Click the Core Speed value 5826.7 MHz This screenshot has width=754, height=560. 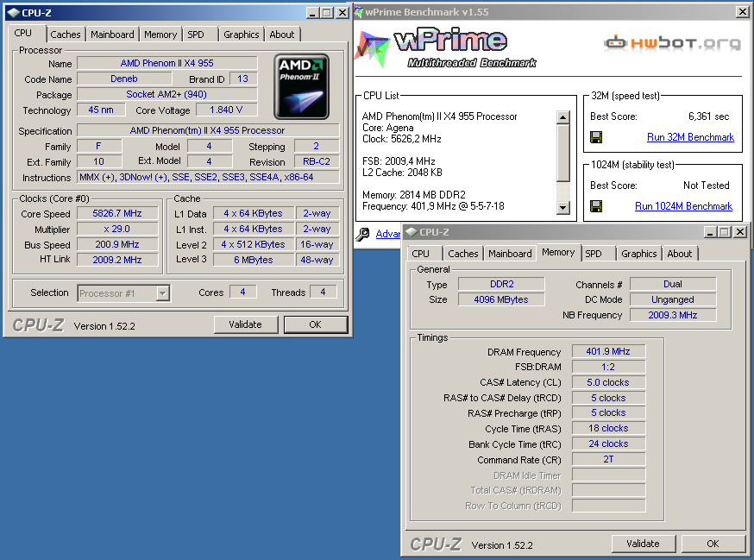coord(117,214)
